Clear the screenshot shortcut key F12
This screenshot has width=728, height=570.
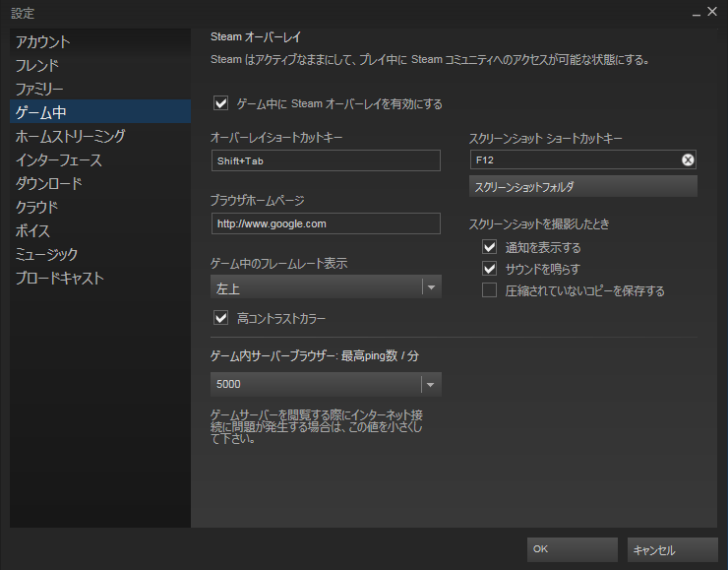[688, 159]
